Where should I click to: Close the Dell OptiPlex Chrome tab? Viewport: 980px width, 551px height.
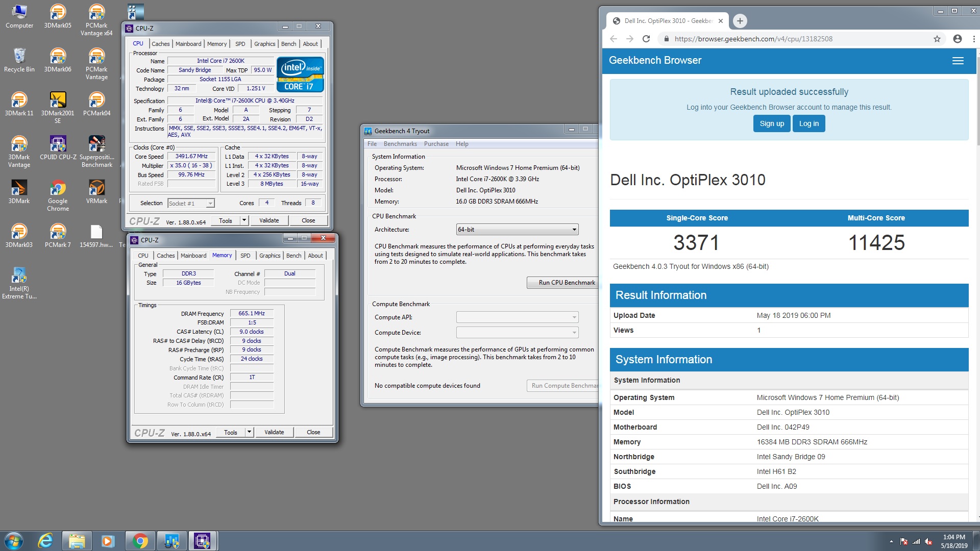[720, 21]
